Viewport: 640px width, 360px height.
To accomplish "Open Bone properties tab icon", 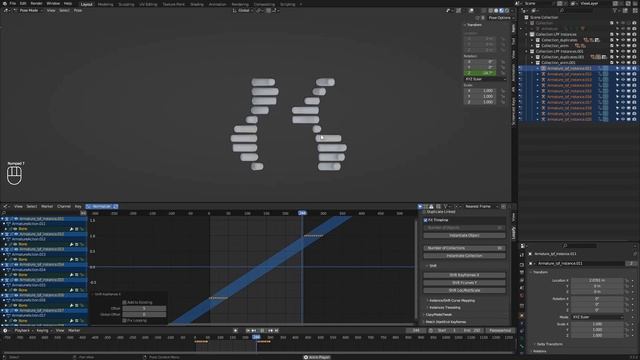I will click(522, 347).
